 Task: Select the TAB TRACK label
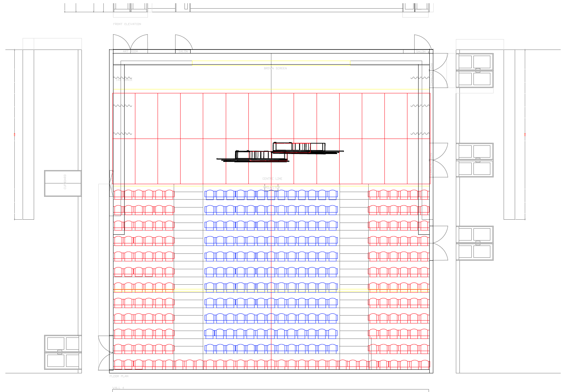click(124, 80)
